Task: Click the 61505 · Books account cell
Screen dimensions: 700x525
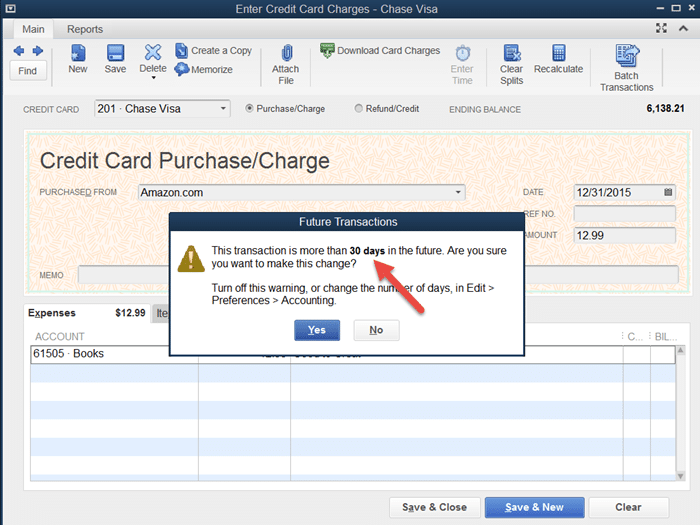Action: [x=114, y=354]
